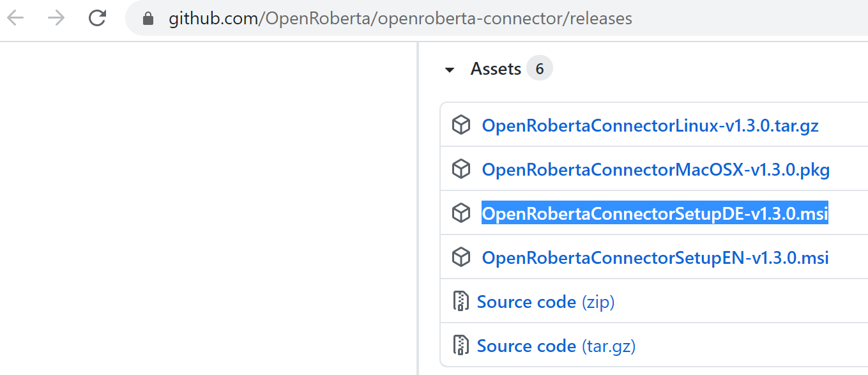Download OpenRobertaConnectorSetupEN-v1.3.0.msi
This screenshot has height=375, width=868.
pyautogui.click(x=655, y=257)
